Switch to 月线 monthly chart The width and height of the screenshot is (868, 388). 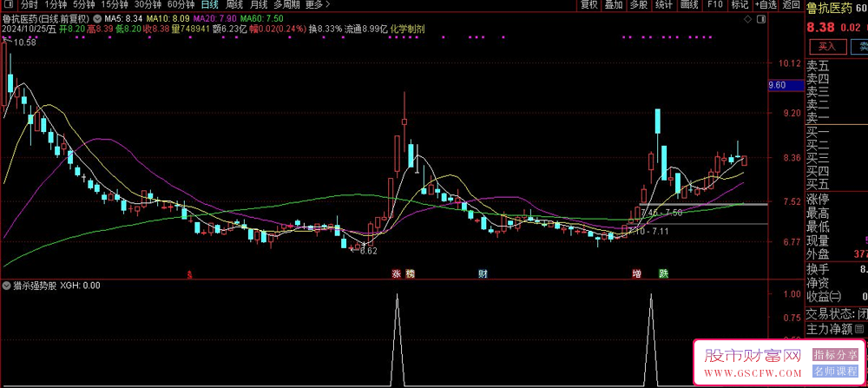click(259, 5)
